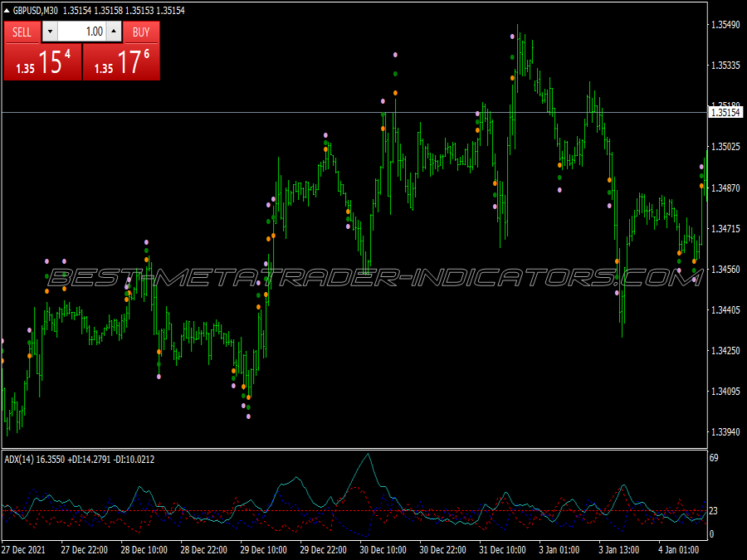Screen dimensions: 747x560
Task: Collapse one-click trading panel via the title triangle
Action: point(6,11)
